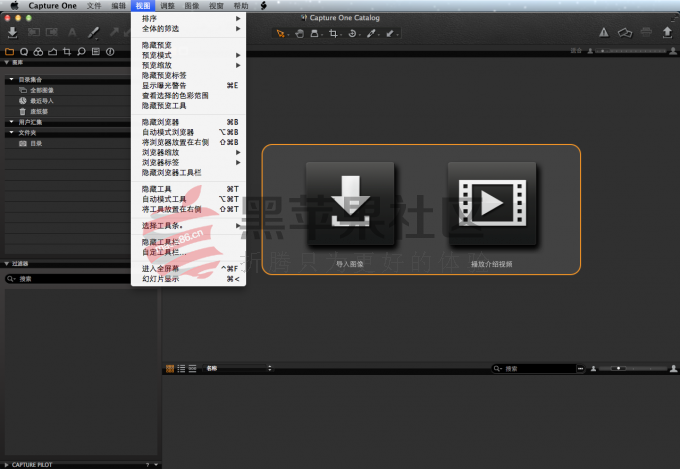The image size is (680, 469).
Task: Choose 自定工具栏… customize toolbar item
Action: pos(189,252)
